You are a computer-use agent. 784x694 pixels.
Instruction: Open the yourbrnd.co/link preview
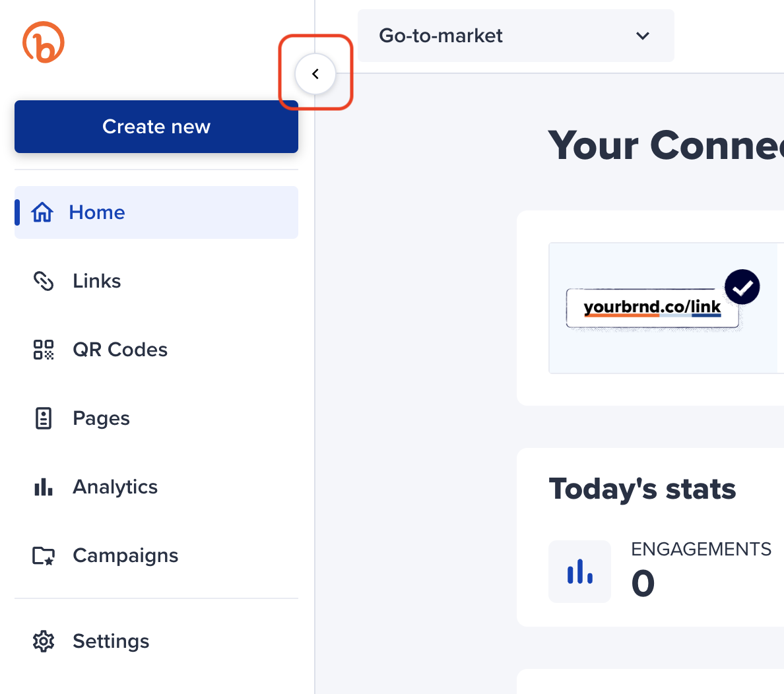tap(653, 307)
